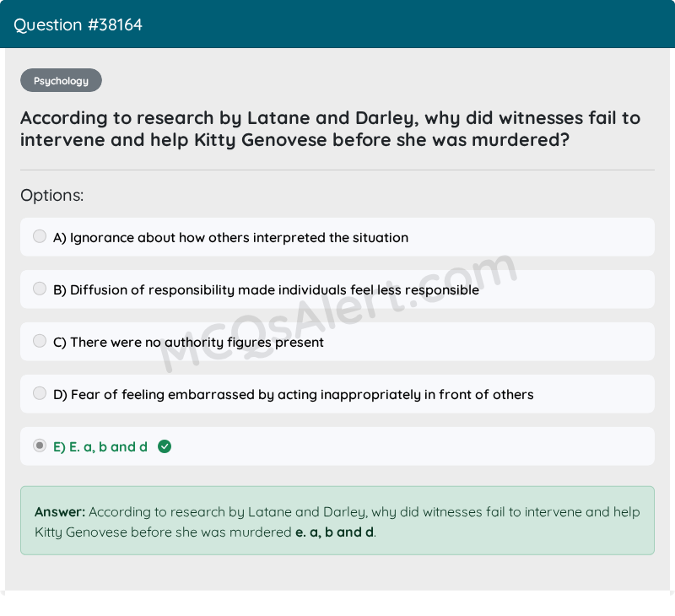Viewport: 675px width, 616px height.
Task: Click the 'Diffusion of responsibility' option text
Action: [266, 290]
